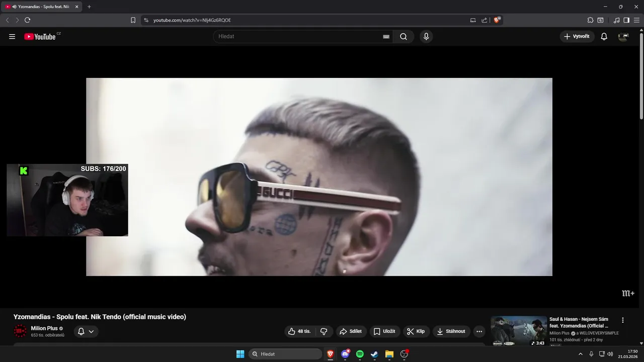Open Spotify from the taskbar
The height and width of the screenshot is (362, 644).
tap(360, 354)
